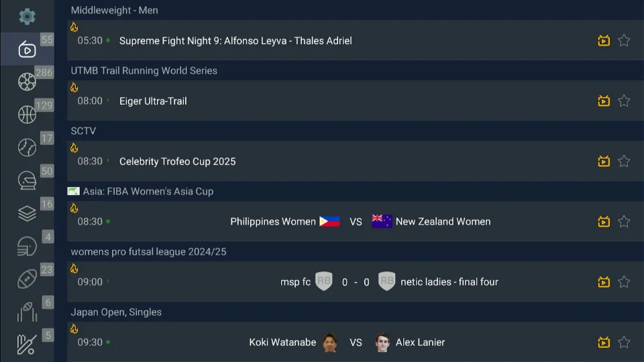Open the American football helmet category
This screenshot has width=644, height=362.
27,246
